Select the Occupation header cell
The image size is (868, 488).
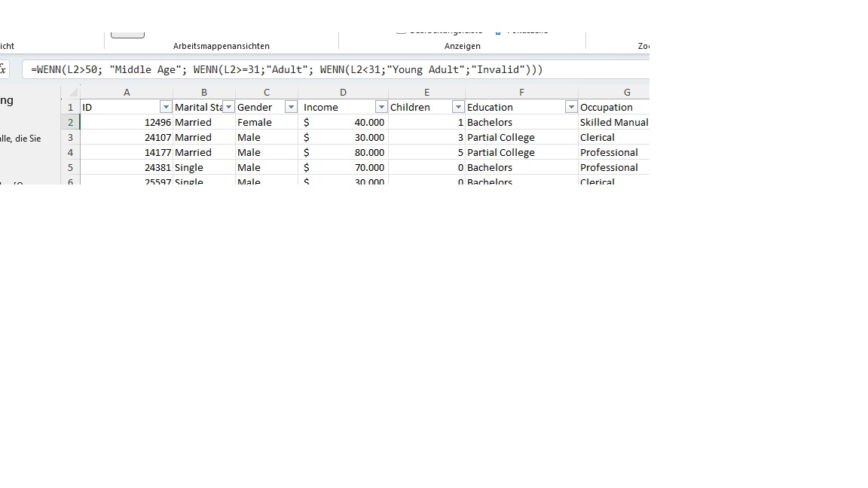click(x=612, y=107)
